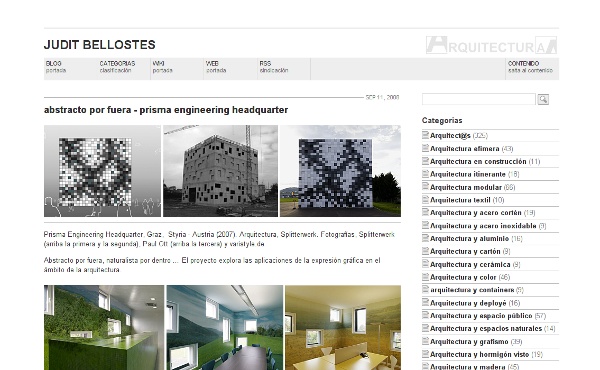Click the black-and-white construction site photo
600x370 pixels.
point(220,171)
